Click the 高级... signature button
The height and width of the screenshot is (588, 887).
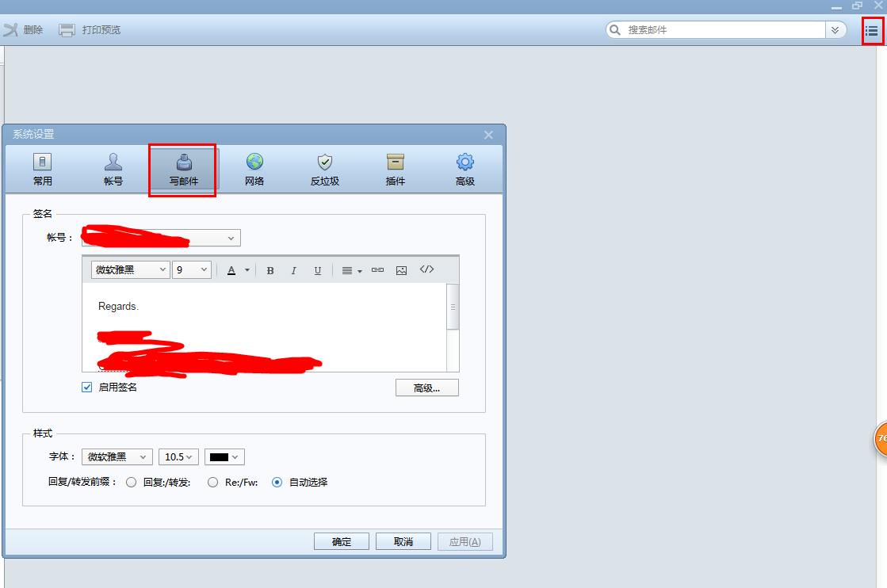[x=427, y=388]
